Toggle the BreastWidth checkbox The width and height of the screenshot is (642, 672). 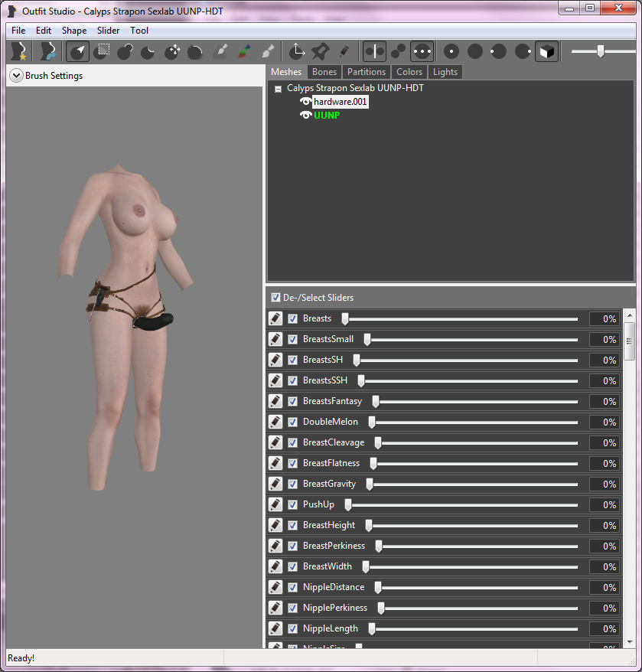coord(292,566)
